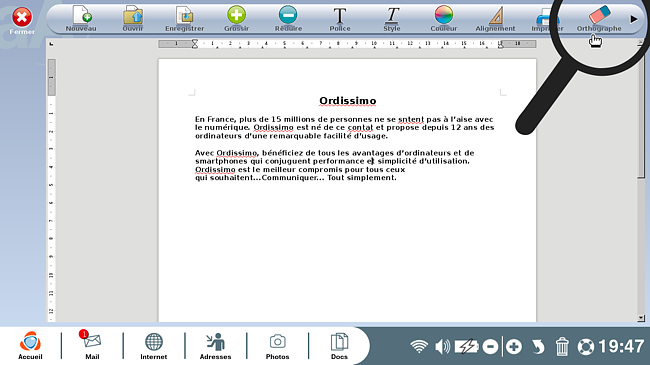Open the Style tool
Viewport: 650px width, 365px height.
(392, 19)
